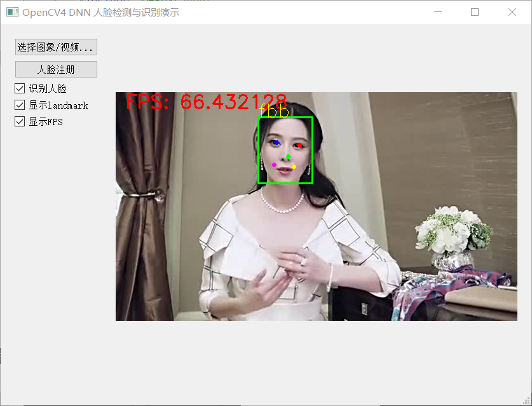Disable the 显示FPS checkbox
The height and width of the screenshot is (406, 532).
coord(20,121)
